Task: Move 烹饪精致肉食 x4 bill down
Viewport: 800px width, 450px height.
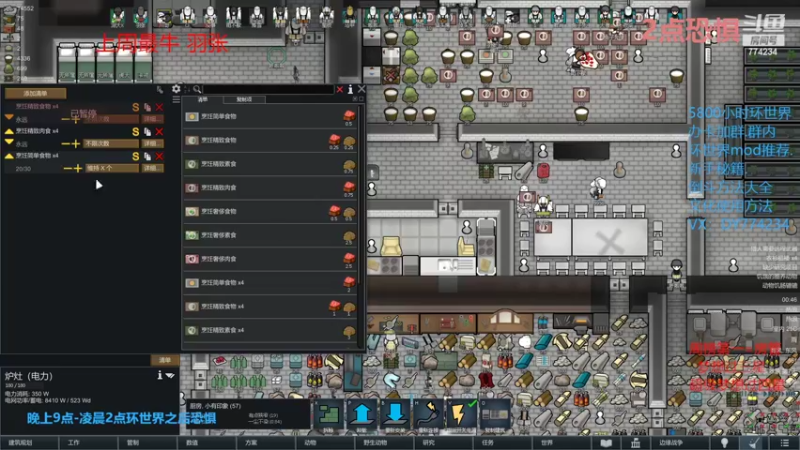Action: click(9, 141)
